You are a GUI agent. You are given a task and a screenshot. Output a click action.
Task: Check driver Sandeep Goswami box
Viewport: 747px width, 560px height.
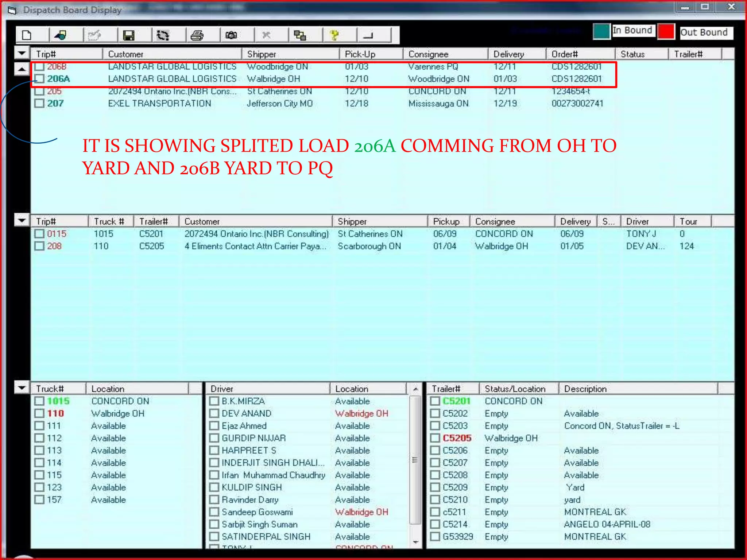214,512
